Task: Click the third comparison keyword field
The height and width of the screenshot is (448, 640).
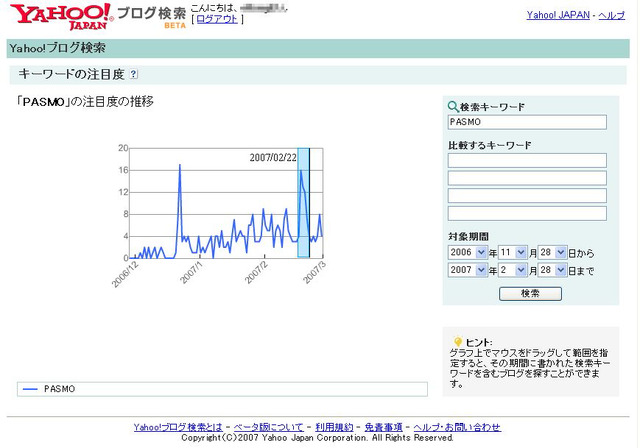Action: tap(527, 195)
